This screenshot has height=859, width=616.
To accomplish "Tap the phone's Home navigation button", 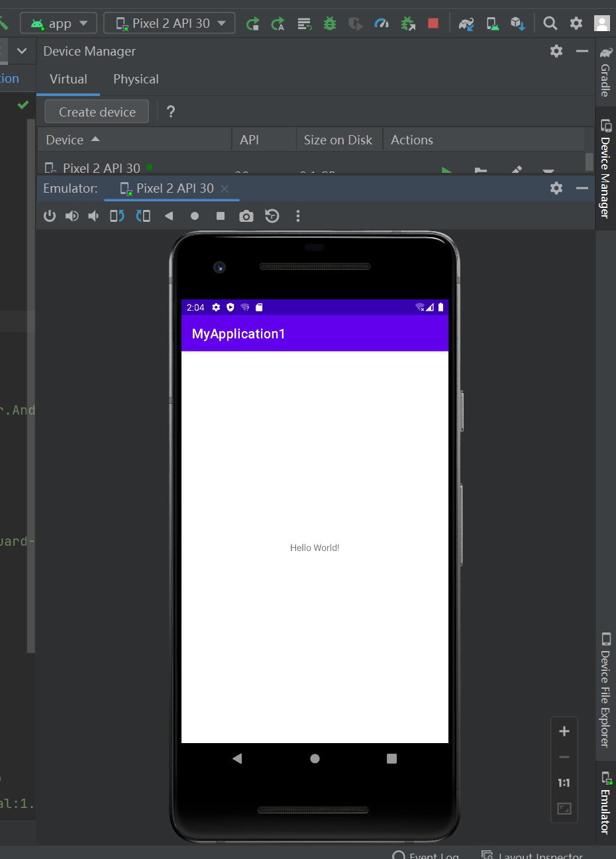I will pyautogui.click(x=315, y=758).
